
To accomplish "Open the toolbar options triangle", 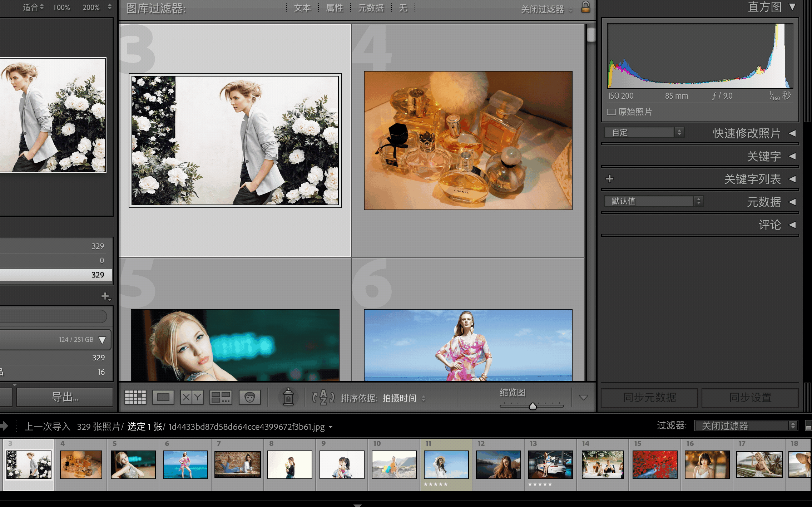I will point(583,397).
